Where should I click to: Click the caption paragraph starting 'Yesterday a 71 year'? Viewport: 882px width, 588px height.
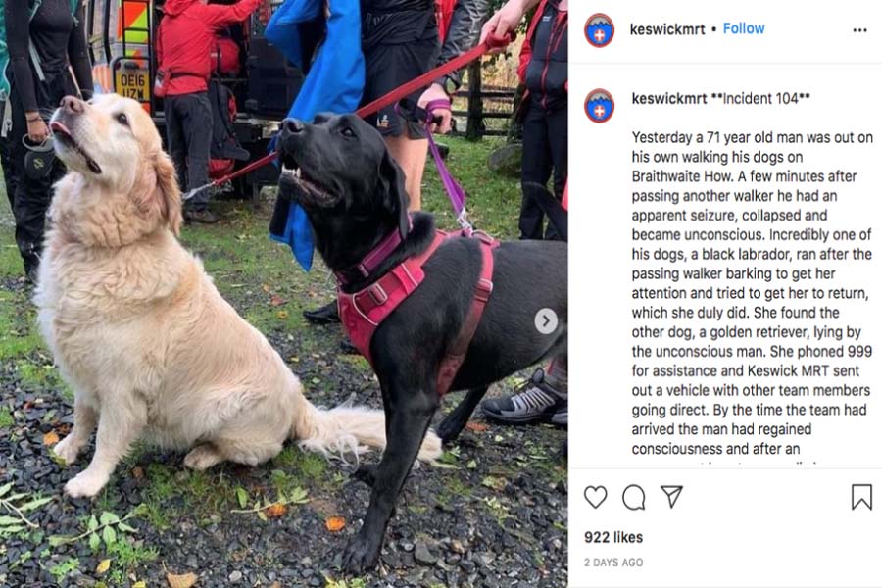[x=752, y=293]
